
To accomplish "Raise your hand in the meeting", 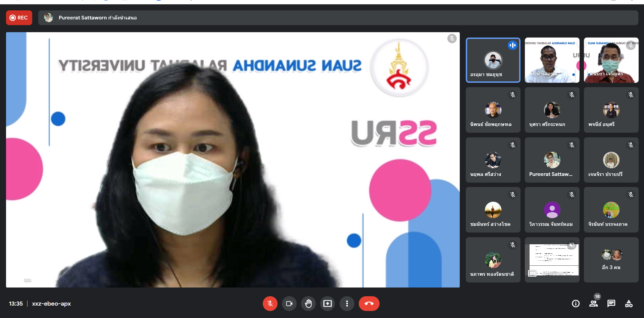I will (308, 304).
